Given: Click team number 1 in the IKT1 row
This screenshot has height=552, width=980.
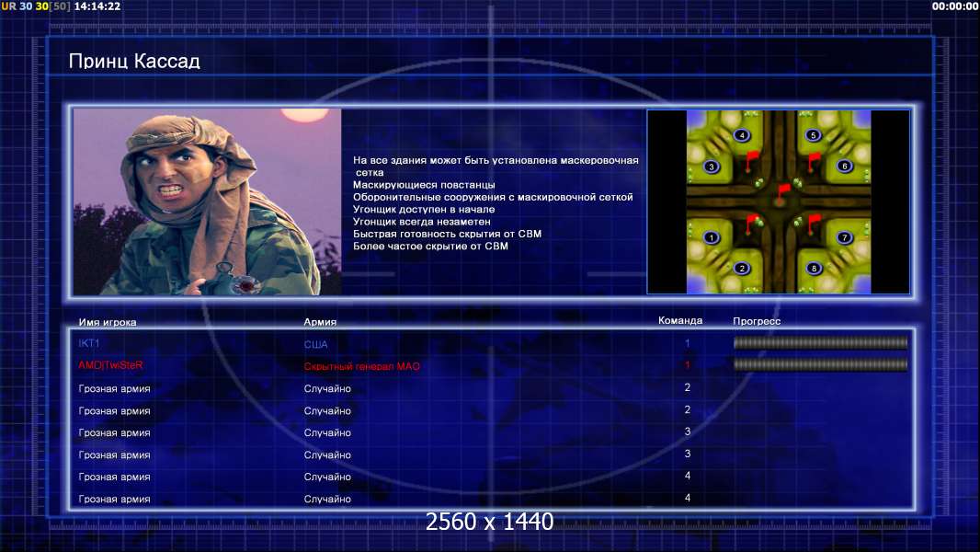Looking at the screenshot, I should click(x=687, y=343).
